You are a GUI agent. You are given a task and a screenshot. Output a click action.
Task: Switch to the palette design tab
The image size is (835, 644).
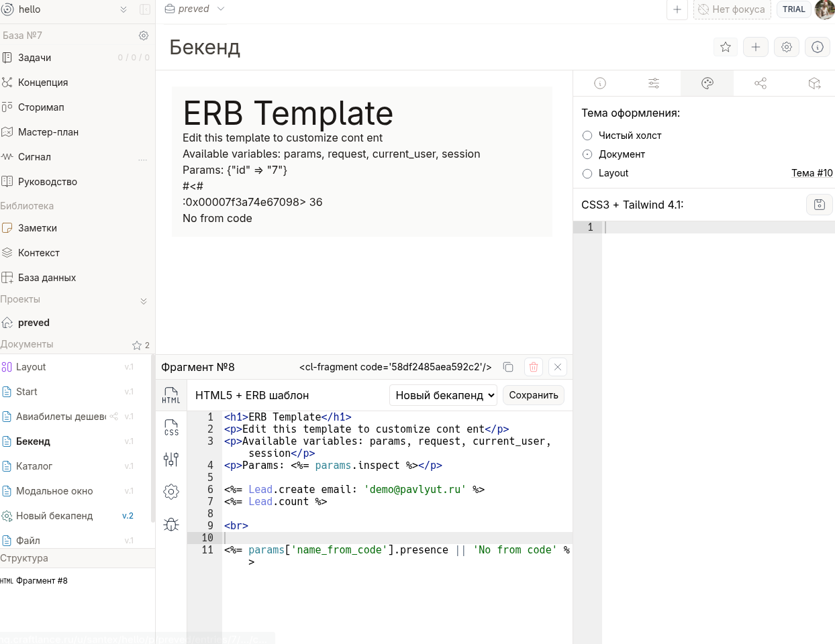pyautogui.click(x=707, y=83)
